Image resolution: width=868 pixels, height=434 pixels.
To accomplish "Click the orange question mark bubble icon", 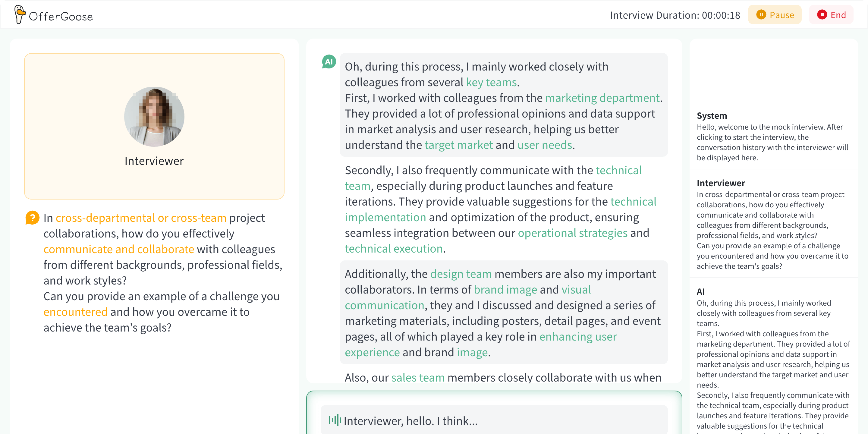I will (32, 218).
